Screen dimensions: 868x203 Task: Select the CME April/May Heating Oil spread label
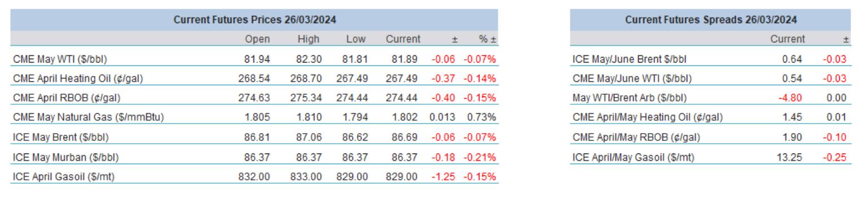647,117
